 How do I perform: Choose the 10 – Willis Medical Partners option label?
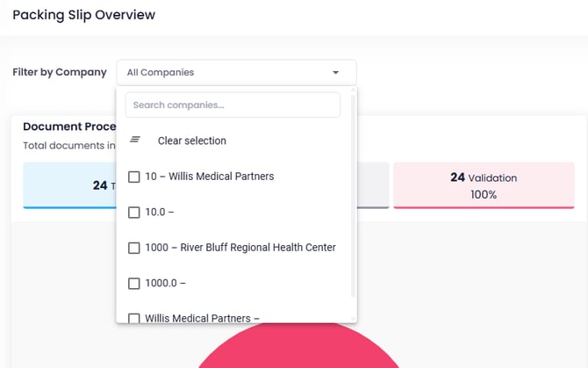click(209, 177)
